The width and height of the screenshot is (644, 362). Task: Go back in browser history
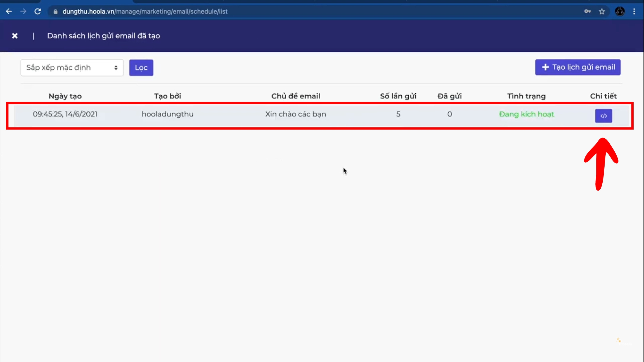[9, 11]
